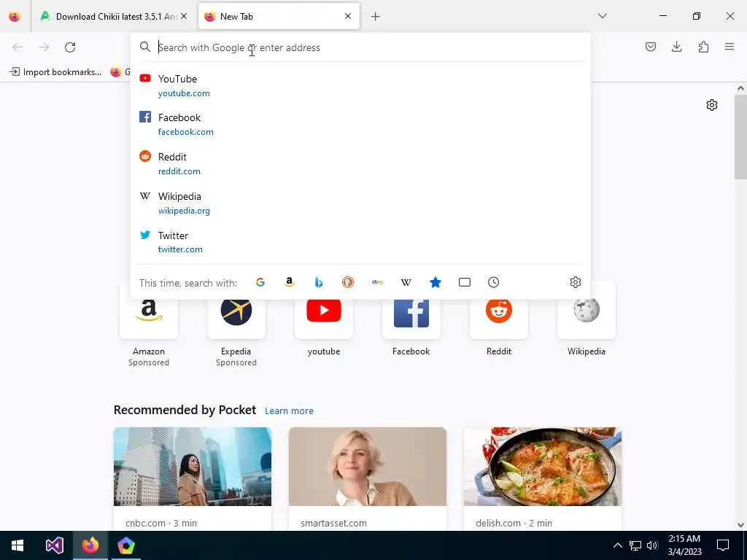Open the network icon in system tray
The image size is (747, 560).
635,545
